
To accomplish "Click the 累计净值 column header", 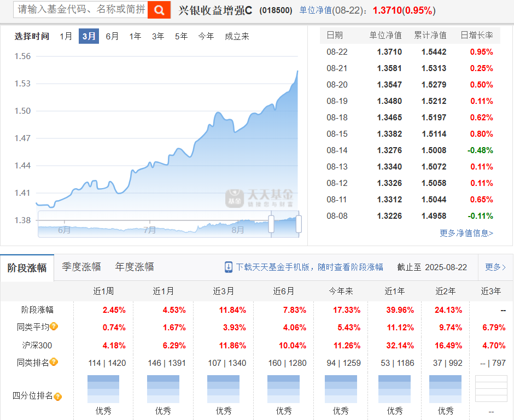I will [430, 35].
